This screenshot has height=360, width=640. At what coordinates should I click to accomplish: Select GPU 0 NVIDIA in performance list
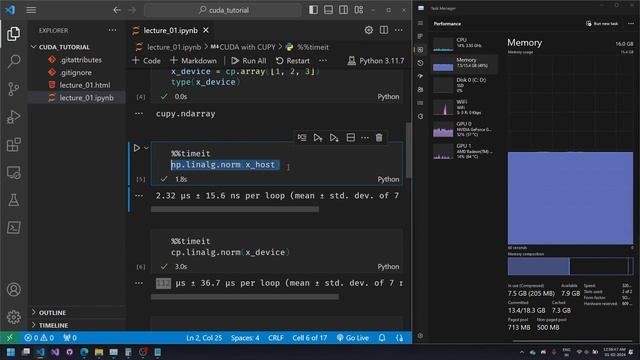tap(465, 129)
